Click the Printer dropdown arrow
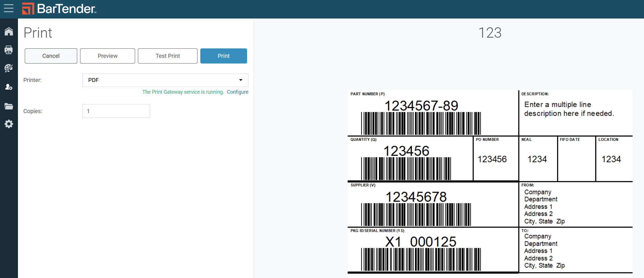Screen dimensions: 644x278 (x=241, y=80)
